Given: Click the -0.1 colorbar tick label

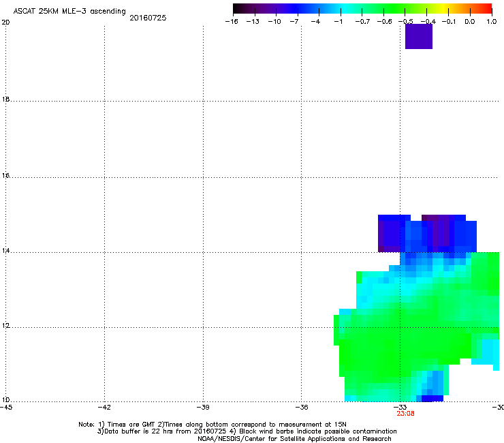Looking at the screenshot, I should [449, 22].
